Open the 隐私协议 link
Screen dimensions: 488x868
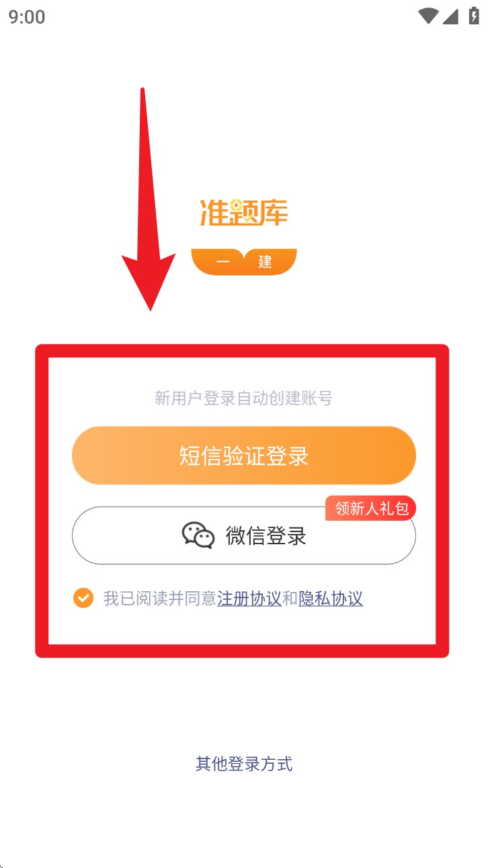point(331,599)
